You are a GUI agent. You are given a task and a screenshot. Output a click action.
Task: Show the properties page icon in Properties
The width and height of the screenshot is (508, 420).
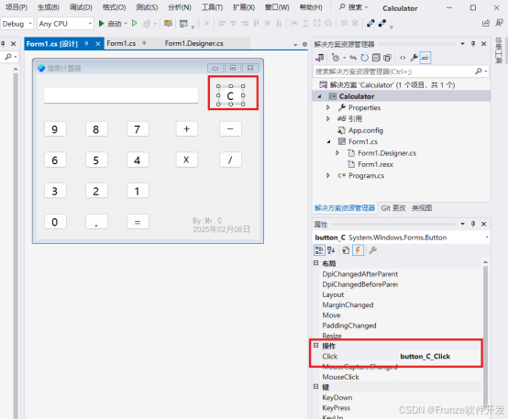point(346,250)
